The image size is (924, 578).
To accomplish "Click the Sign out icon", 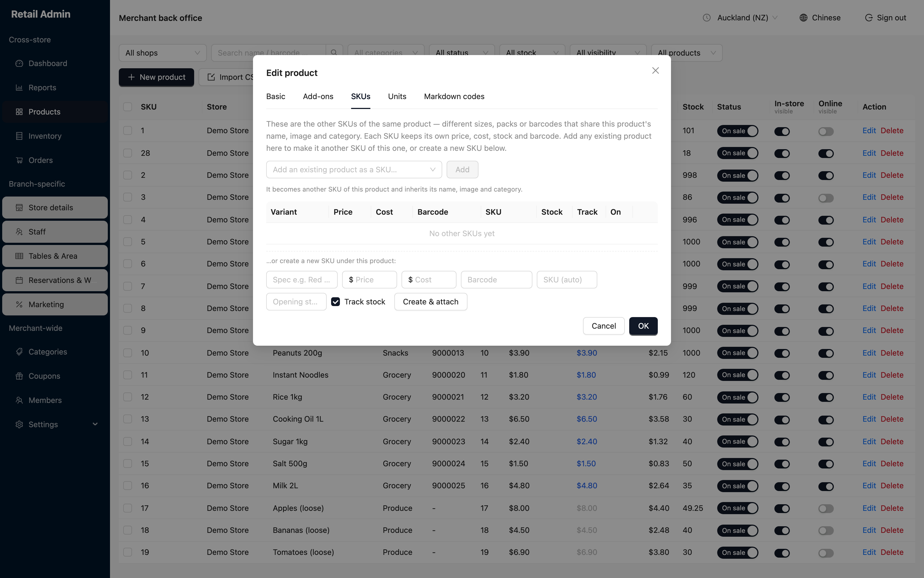I will click(869, 18).
